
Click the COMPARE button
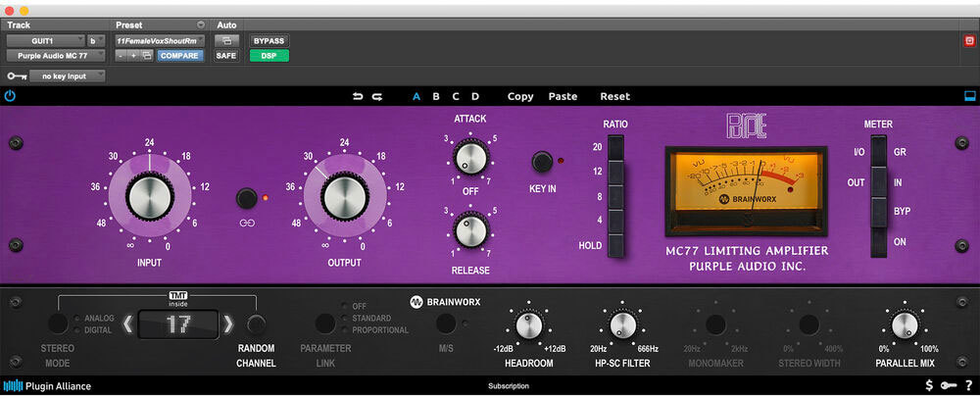tap(180, 56)
